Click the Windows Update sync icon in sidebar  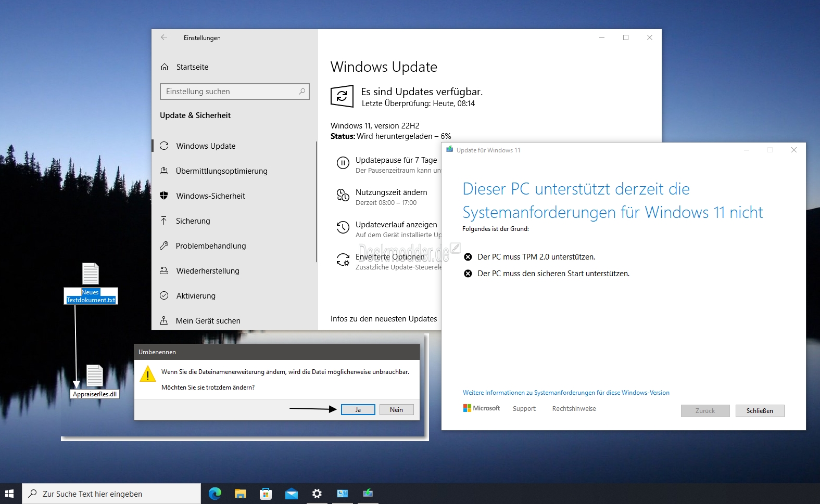(x=164, y=146)
